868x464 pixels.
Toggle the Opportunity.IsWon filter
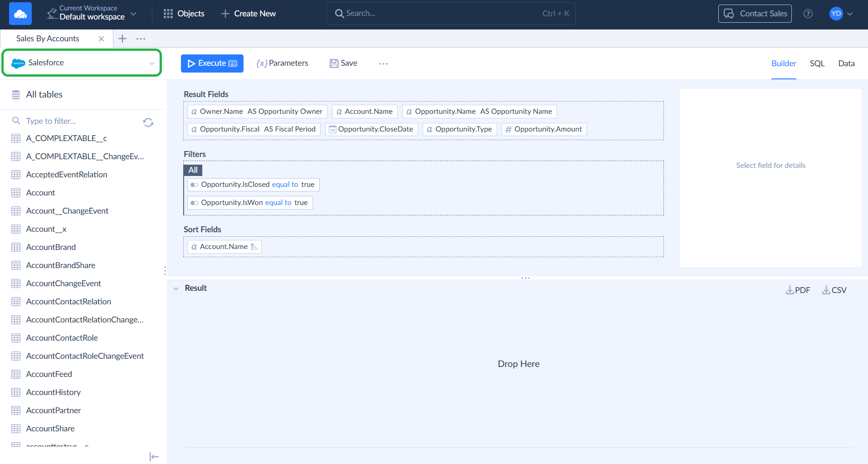point(195,202)
